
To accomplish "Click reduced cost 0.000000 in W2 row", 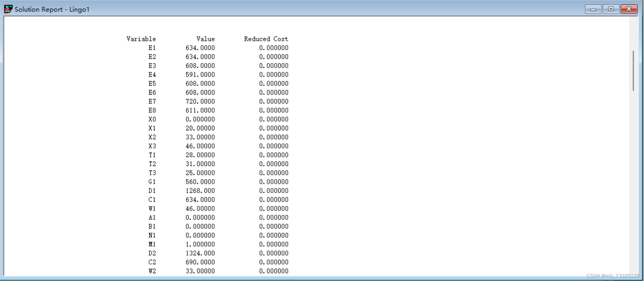I will 274,271.
